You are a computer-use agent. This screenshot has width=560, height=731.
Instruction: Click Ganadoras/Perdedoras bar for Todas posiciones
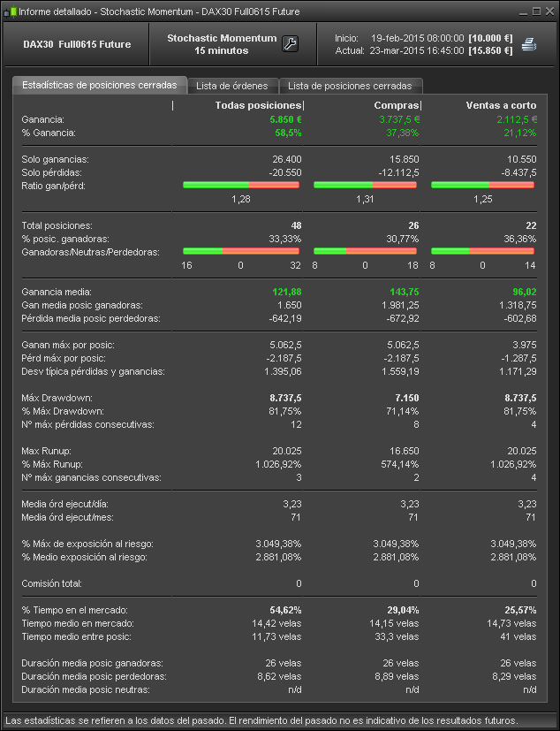click(x=241, y=251)
